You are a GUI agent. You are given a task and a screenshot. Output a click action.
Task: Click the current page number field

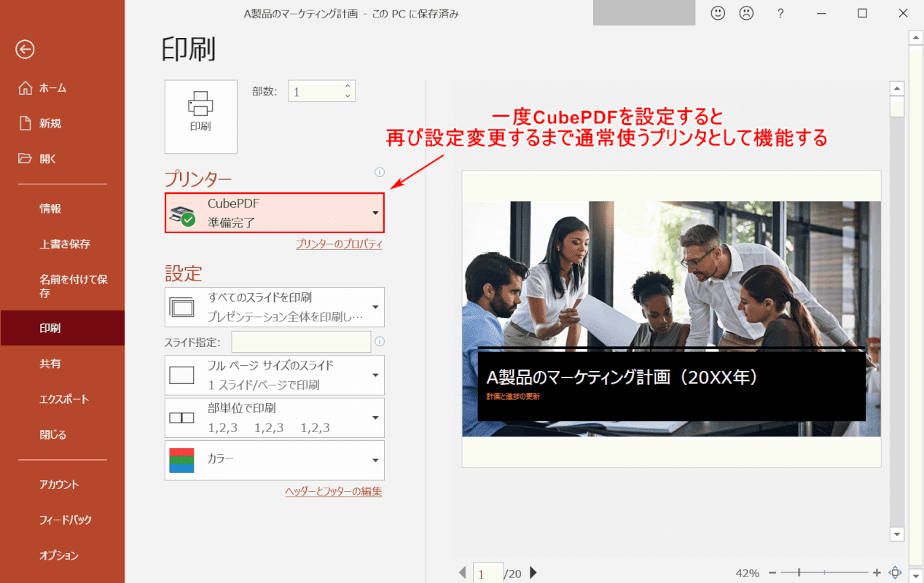coord(488,574)
